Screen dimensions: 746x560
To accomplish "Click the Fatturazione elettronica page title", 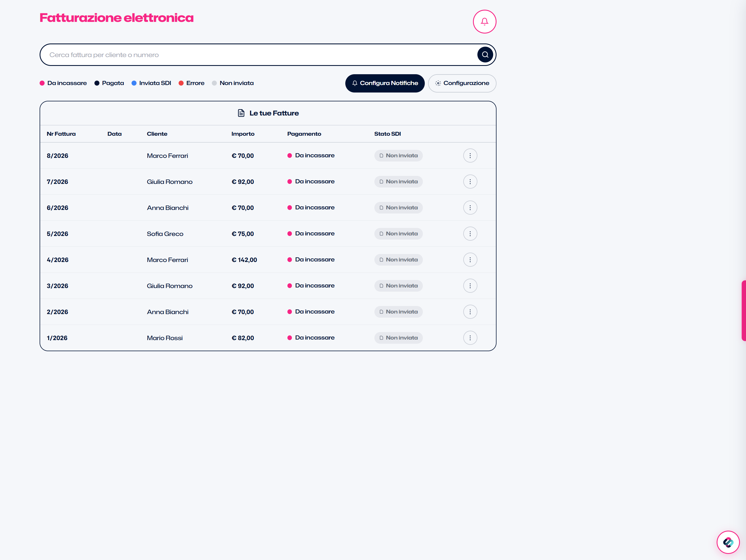I will (x=117, y=17).
